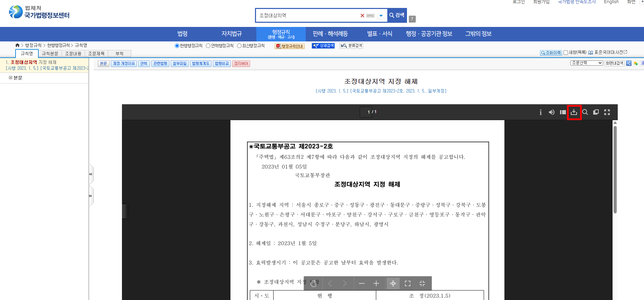Open the virtual keyboard icon
The width and height of the screenshot is (644, 300).
coord(370,16)
